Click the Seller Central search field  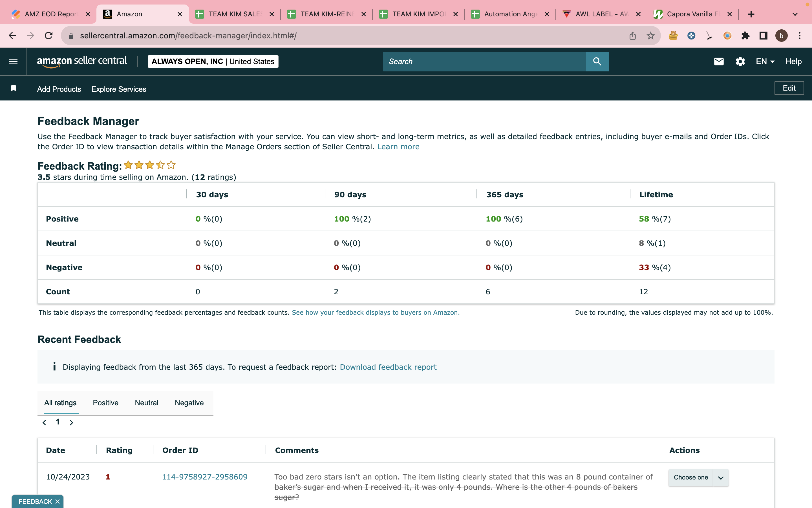point(484,62)
